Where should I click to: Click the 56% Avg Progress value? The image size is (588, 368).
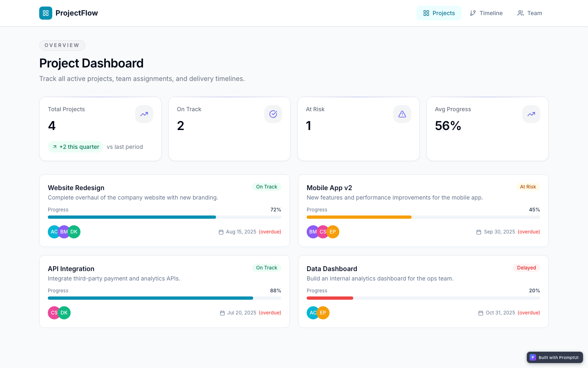pos(448,126)
